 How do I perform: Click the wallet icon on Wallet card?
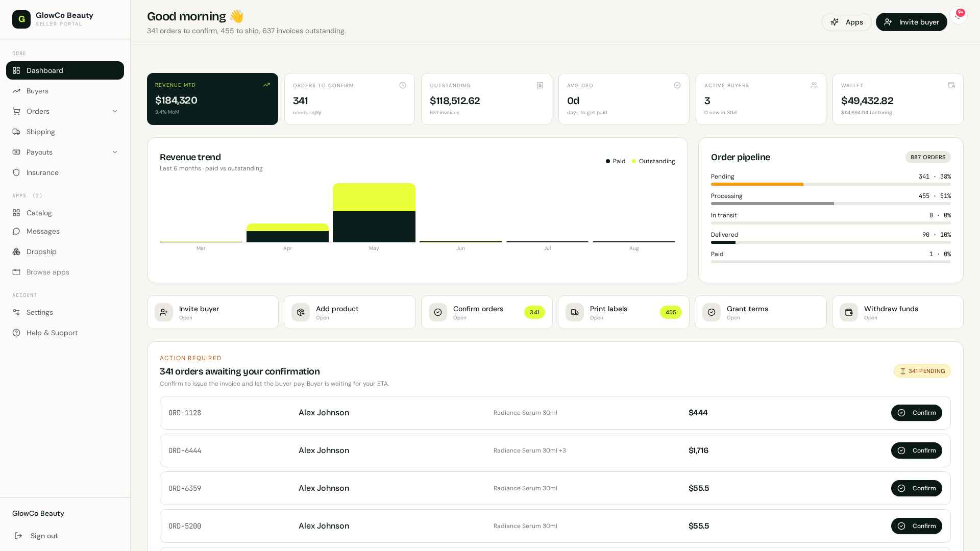coord(951,85)
